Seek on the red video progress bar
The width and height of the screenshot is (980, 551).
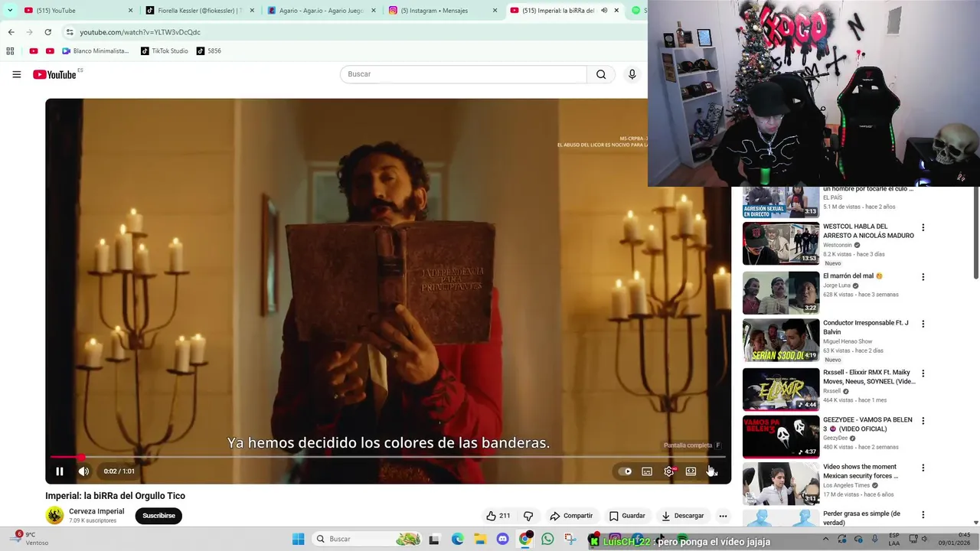pyautogui.click(x=387, y=457)
